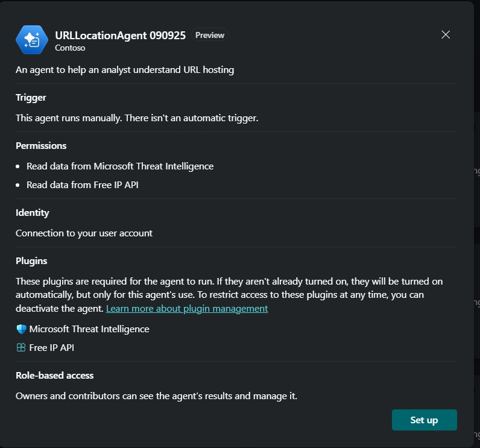The height and width of the screenshot is (448, 480).
Task: Click Free IP API plugin name
Action: click(52, 347)
